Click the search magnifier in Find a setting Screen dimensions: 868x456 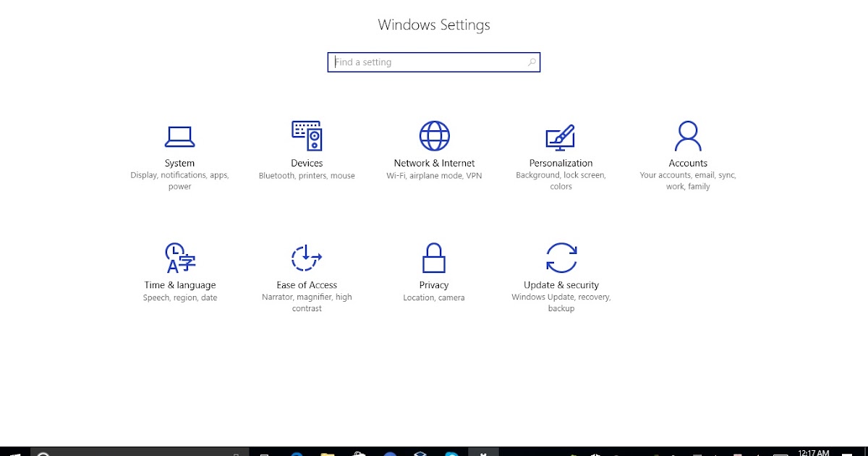532,62
